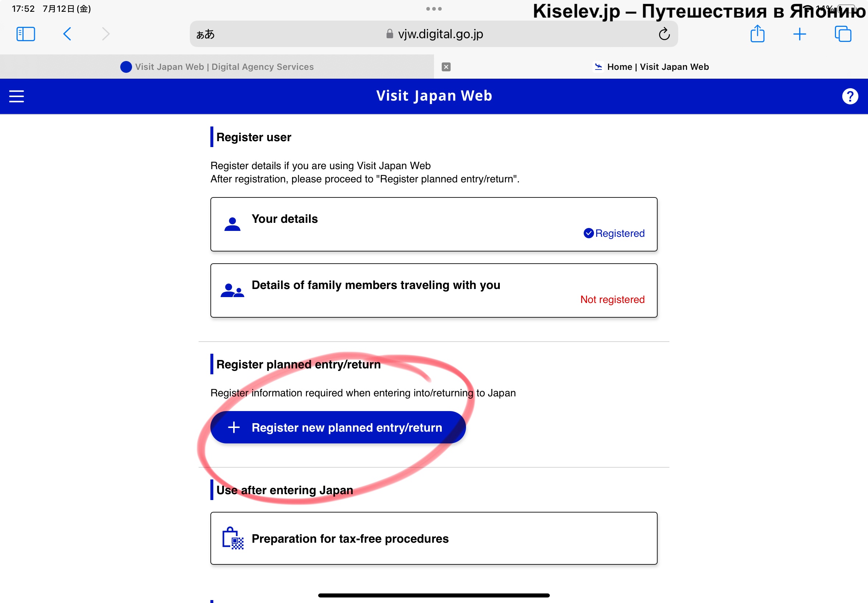
Task: Add a new browser tab
Action: click(799, 34)
